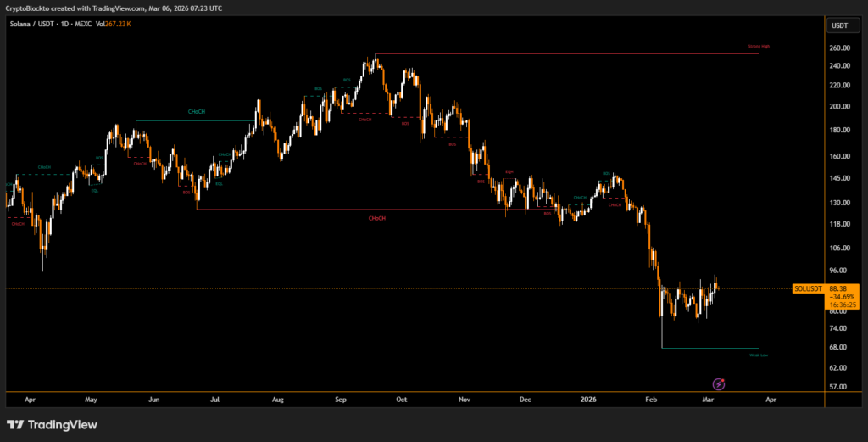Viewport: 868px width, 442px height.
Task: Click the Vol 267.23 K indicator value
Action: click(x=114, y=25)
